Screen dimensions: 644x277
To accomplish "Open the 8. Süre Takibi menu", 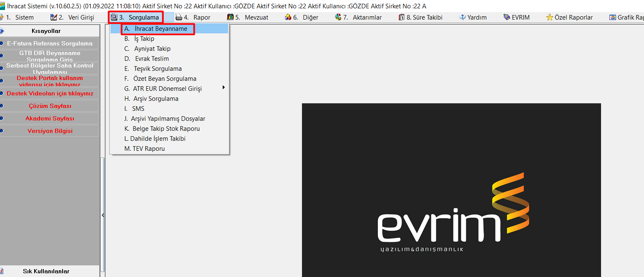I will (x=420, y=17).
